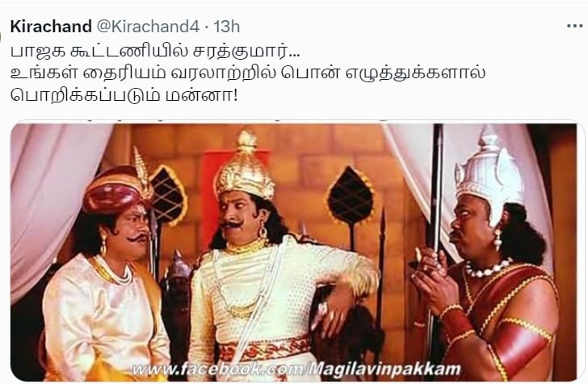The width and height of the screenshot is (588, 384).
Task: Click the tweet line mentioning சரத்குமார்
Action: pos(155,52)
